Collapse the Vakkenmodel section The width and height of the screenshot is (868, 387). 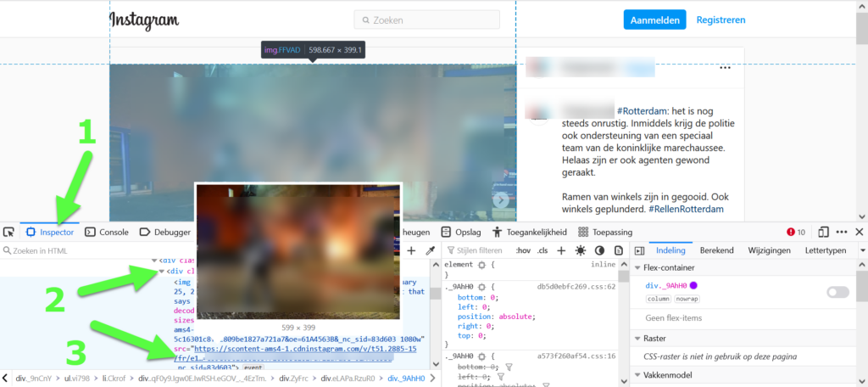point(637,375)
